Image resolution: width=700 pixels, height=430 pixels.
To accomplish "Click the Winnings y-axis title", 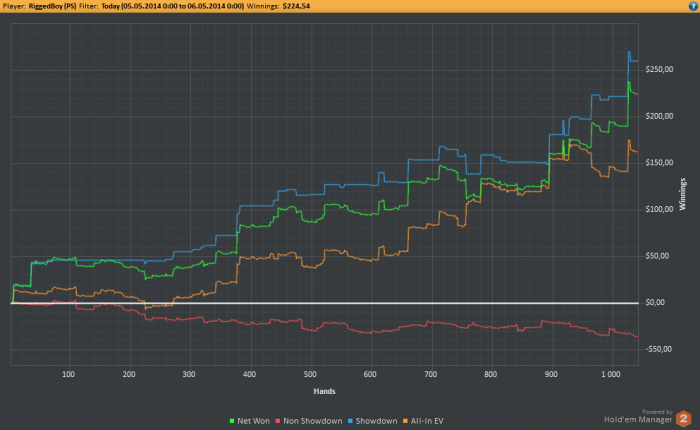I will click(683, 194).
